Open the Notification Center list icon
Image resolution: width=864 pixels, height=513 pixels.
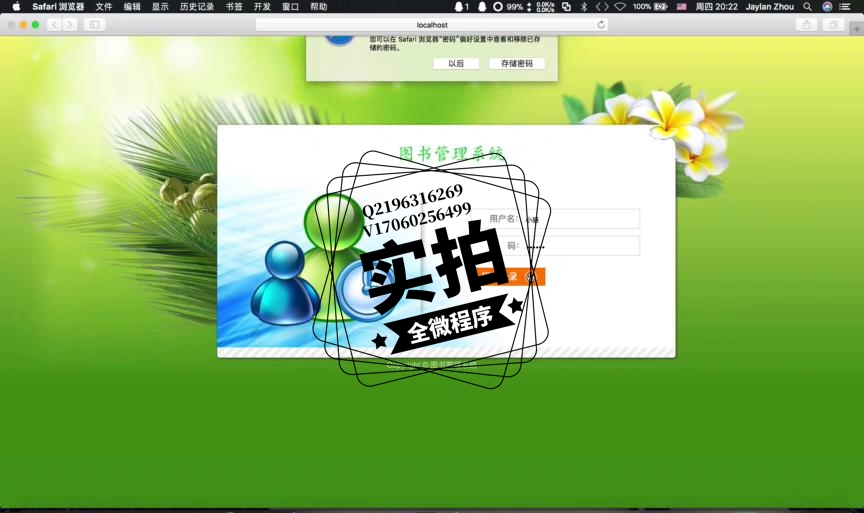pyautogui.click(x=845, y=7)
